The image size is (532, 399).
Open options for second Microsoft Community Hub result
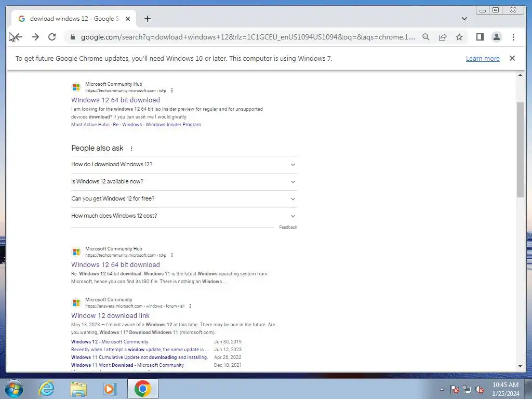point(171,255)
